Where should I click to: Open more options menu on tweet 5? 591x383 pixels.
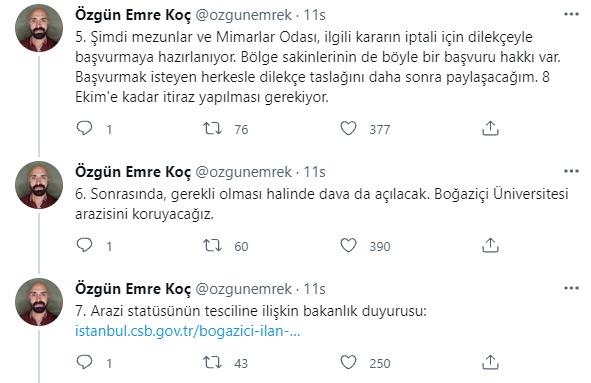pos(571,14)
